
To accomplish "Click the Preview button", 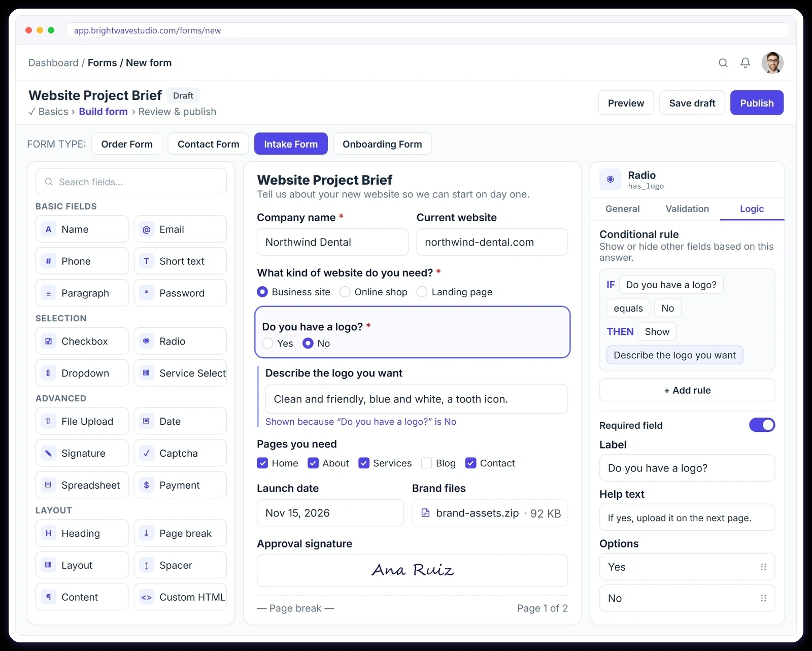I will tap(626, 103).
